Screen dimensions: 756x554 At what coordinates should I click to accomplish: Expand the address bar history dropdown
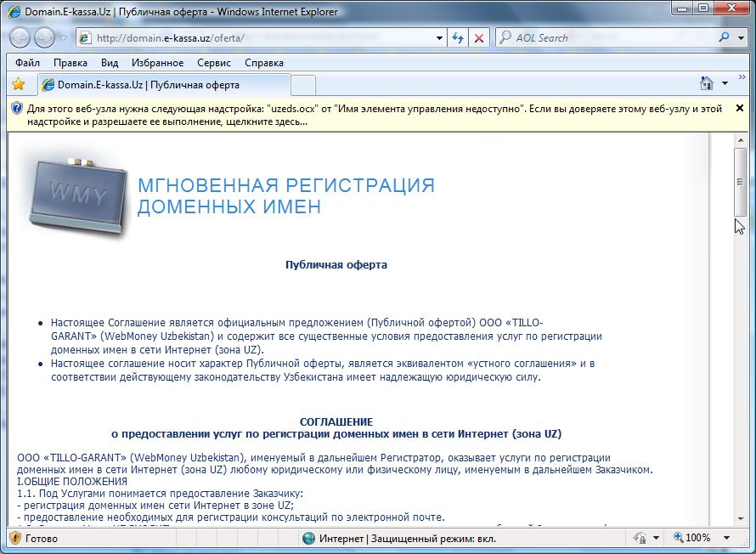pos(439,37)
